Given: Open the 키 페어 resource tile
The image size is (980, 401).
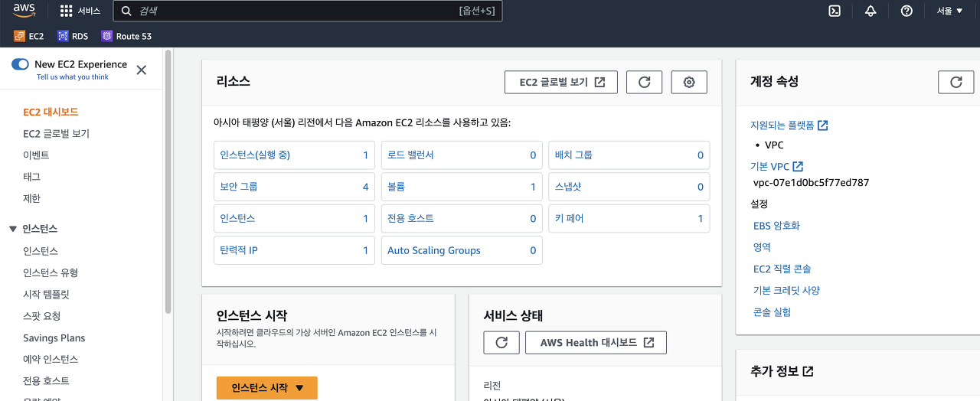Looking at the screenshot, I should point(629,218).
